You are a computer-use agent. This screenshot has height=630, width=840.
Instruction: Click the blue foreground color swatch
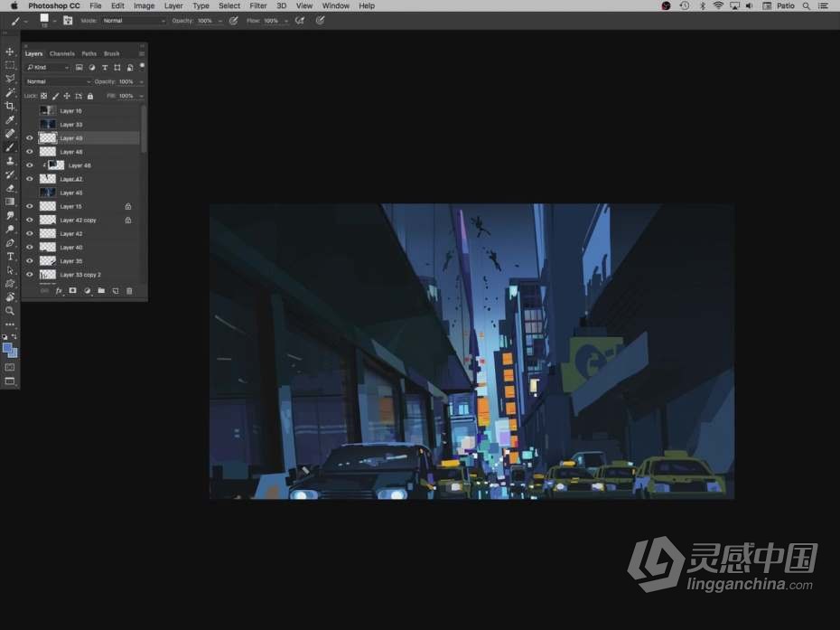click(7, 348)
